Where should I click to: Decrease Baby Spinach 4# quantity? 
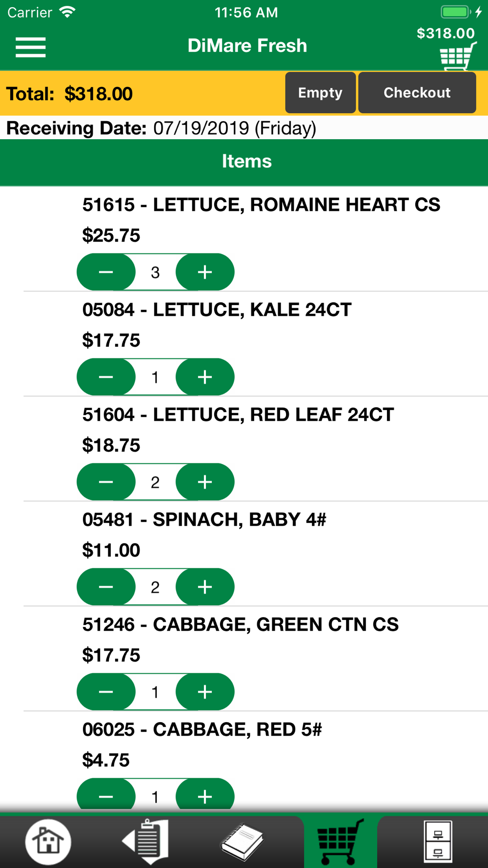106,587
